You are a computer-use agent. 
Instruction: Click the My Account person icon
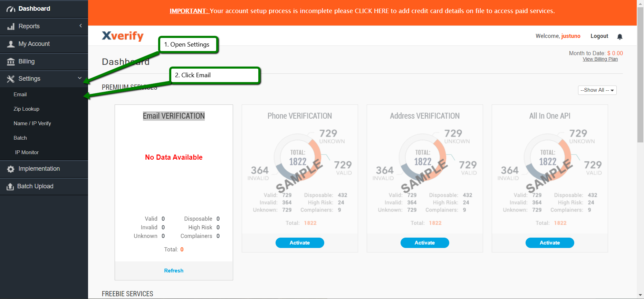point(11,44)
